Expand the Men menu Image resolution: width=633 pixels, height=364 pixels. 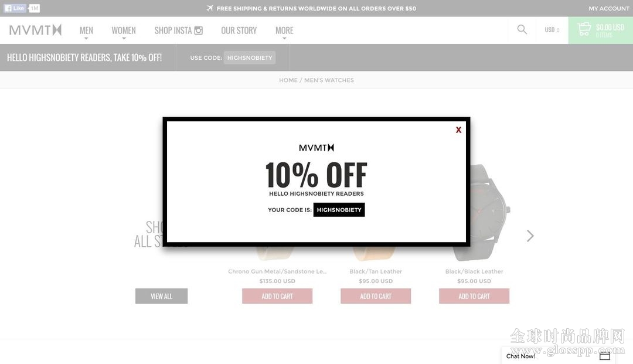click(x=86, y=32)
